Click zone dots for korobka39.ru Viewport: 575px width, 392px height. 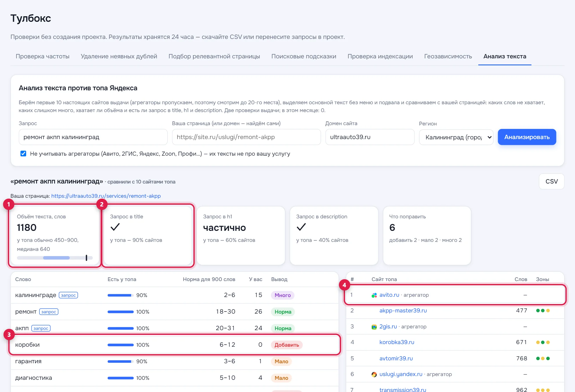click(543, 342)
